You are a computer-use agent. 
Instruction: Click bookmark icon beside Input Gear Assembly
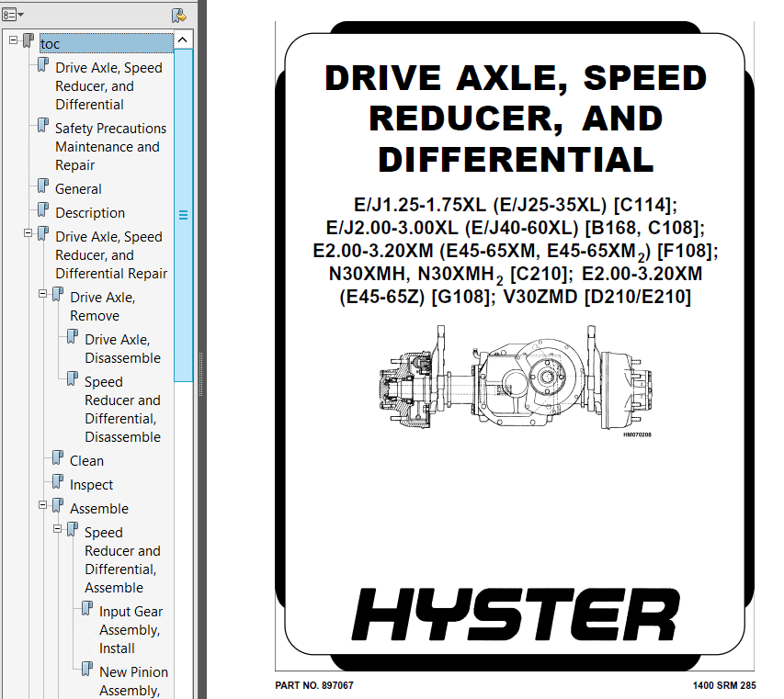[87, 609]
